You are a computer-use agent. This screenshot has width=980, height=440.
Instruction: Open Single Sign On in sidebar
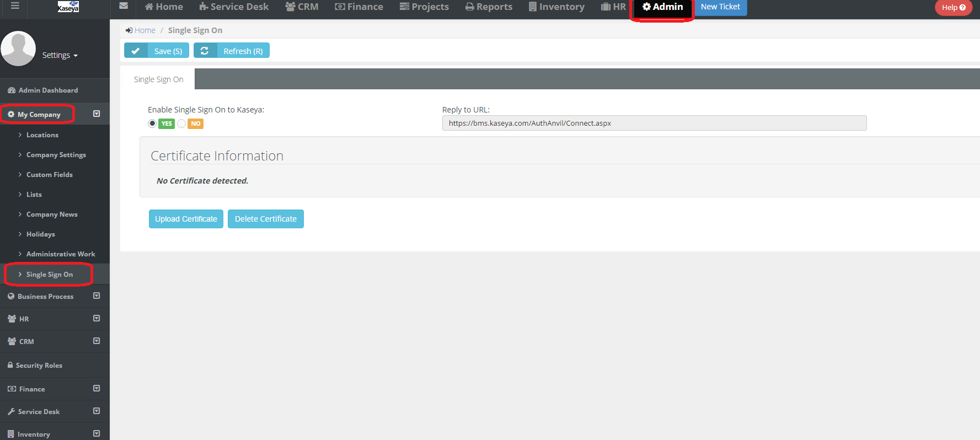point(50,275)
